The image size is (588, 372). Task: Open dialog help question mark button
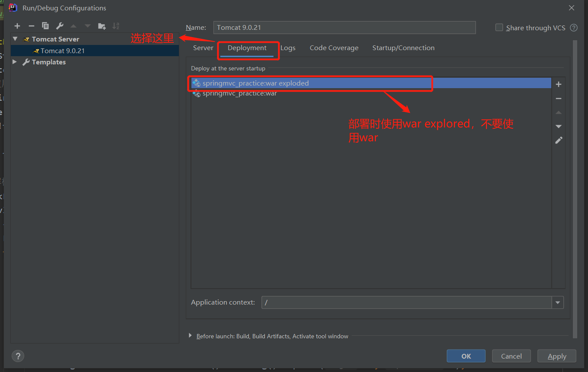18,356
